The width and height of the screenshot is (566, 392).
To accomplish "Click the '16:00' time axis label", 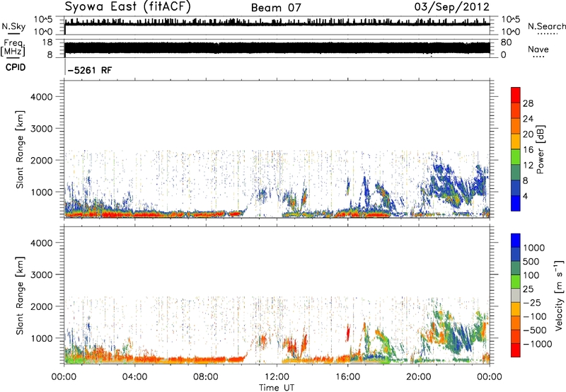I will (347, 377).
